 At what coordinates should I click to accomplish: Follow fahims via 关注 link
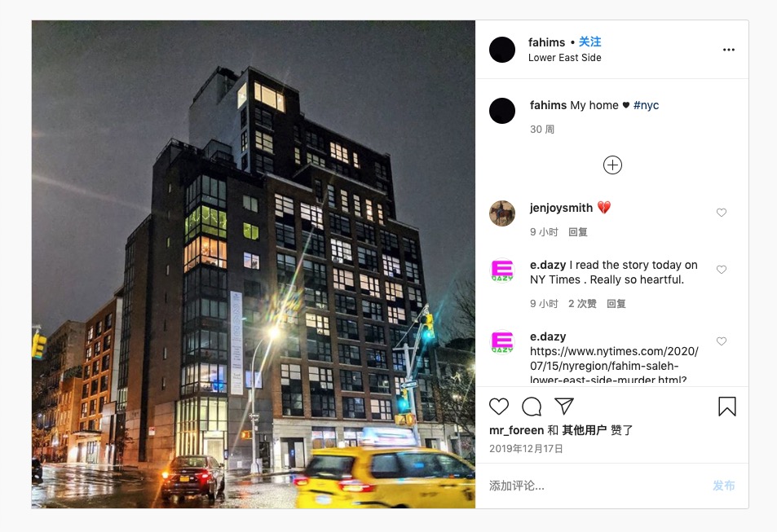pyautogui.click(x=589, y=42)
